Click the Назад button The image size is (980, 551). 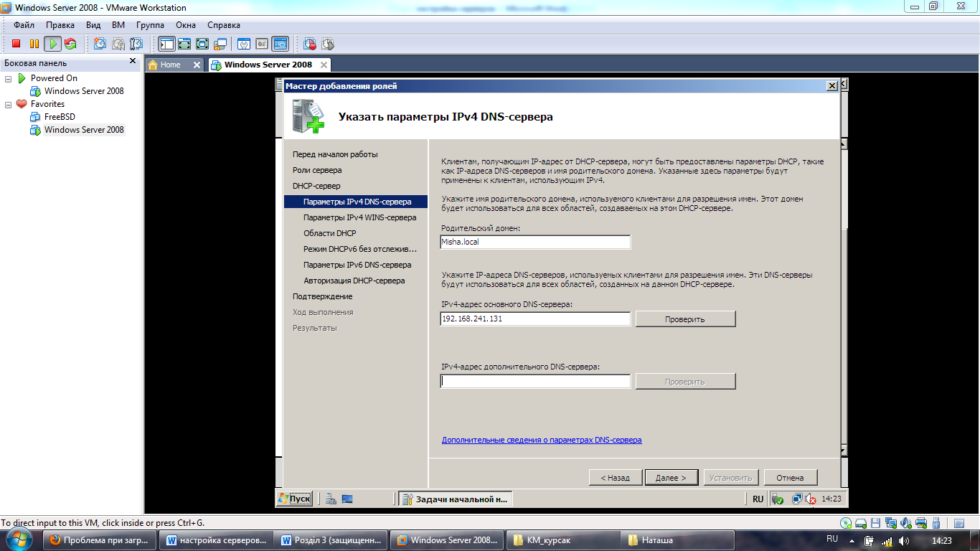[615, 477]
